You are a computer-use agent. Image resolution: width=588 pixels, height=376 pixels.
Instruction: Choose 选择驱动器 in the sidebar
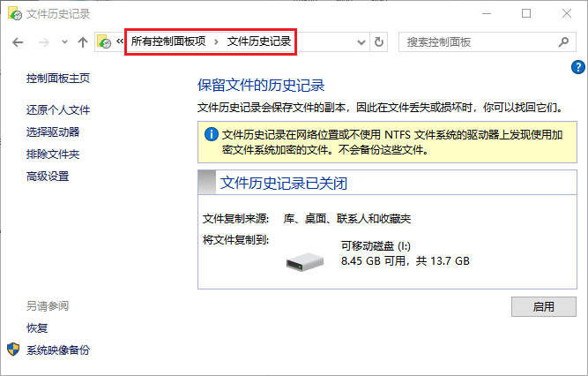[53, 132]
